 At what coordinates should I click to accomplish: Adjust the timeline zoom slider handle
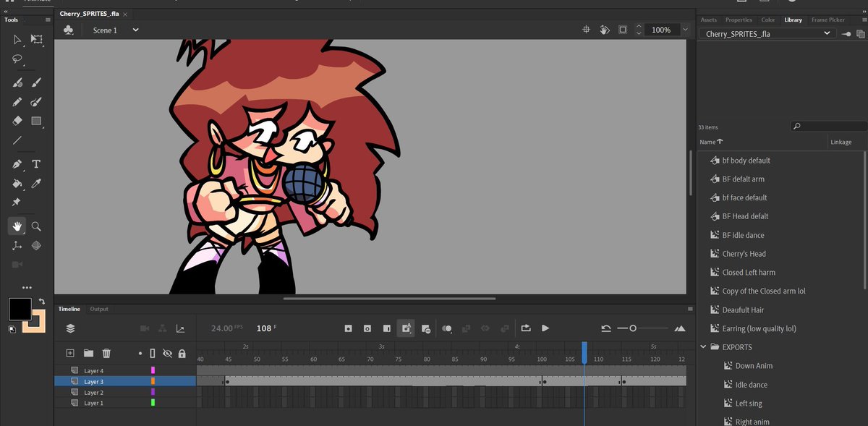(x=633, y=328)
